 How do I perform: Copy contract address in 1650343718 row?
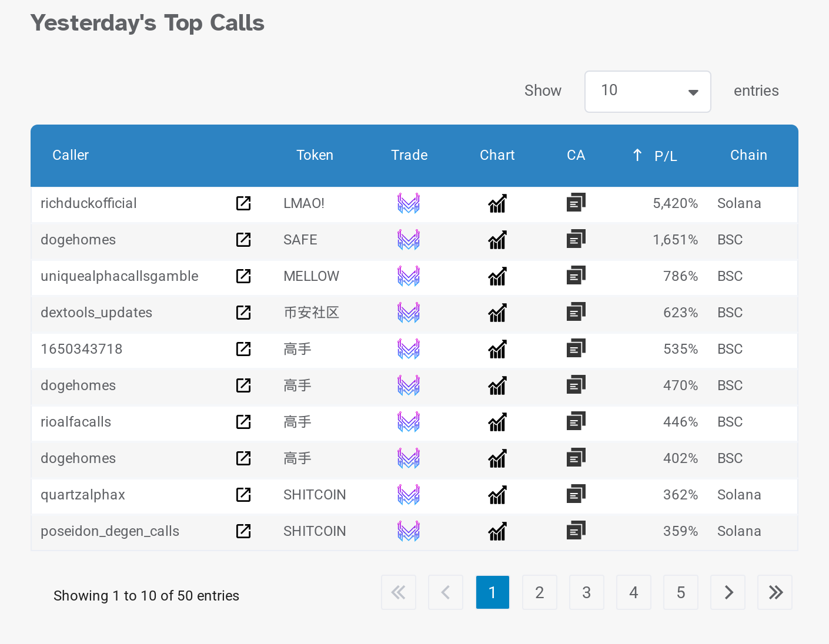tap(576, 348)
